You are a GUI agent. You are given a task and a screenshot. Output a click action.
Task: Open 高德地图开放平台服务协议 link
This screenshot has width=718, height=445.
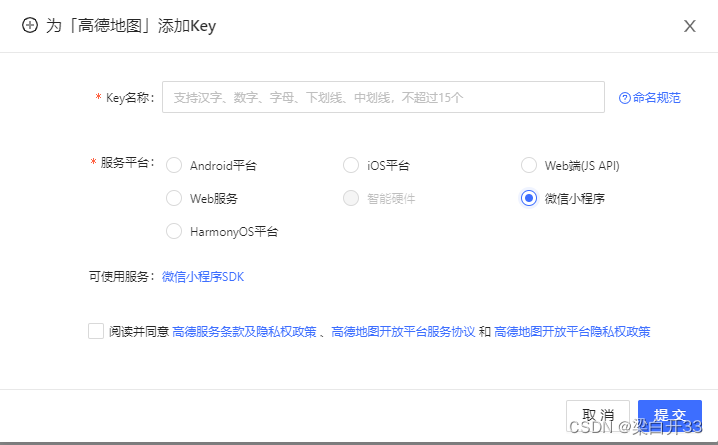403,331
